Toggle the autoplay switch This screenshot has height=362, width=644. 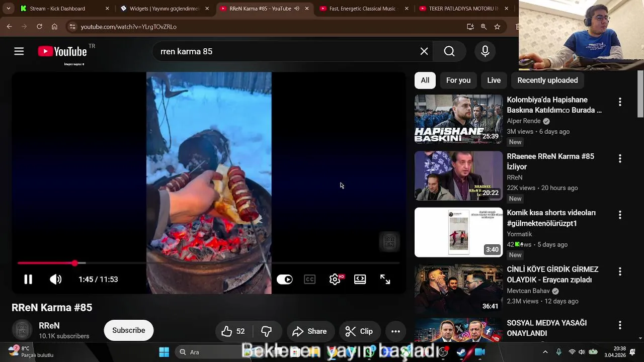point(284,280)
